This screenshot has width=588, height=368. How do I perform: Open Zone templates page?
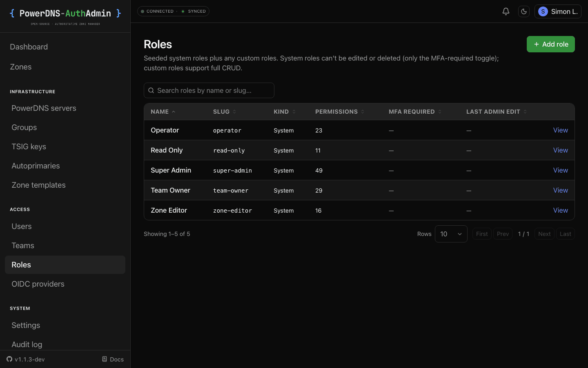(x=65, y=185)
